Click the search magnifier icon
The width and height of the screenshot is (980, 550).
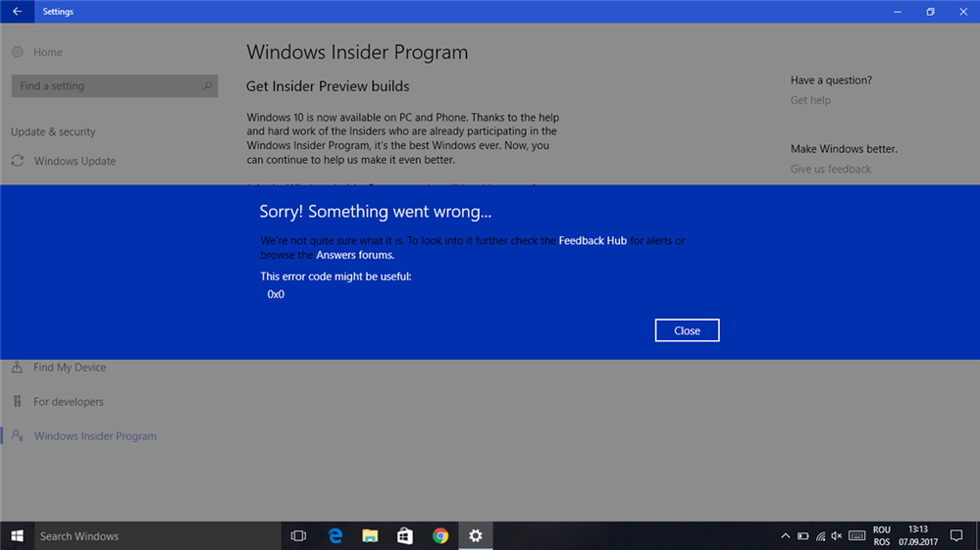207,86
